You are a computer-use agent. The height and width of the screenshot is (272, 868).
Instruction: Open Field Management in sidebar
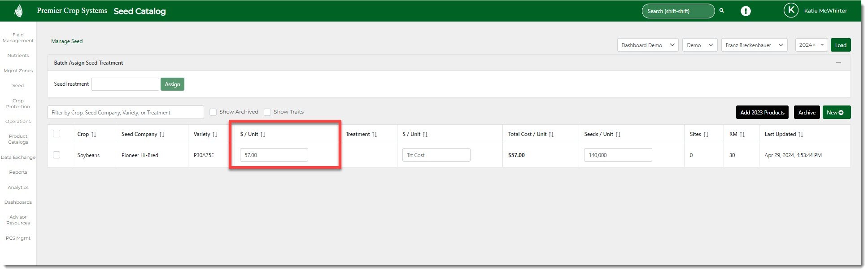click(x=18, y=38)
